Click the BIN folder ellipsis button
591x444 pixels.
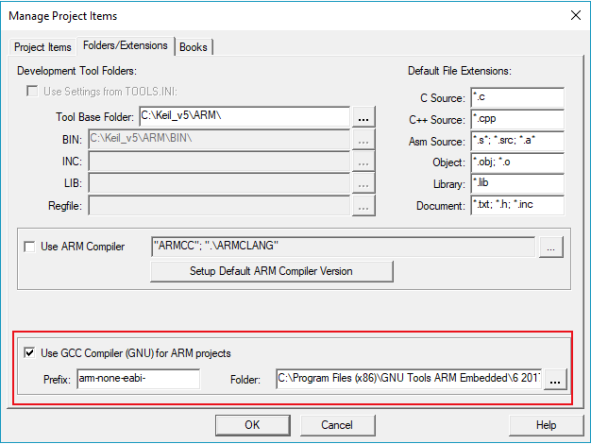(363, 140)
